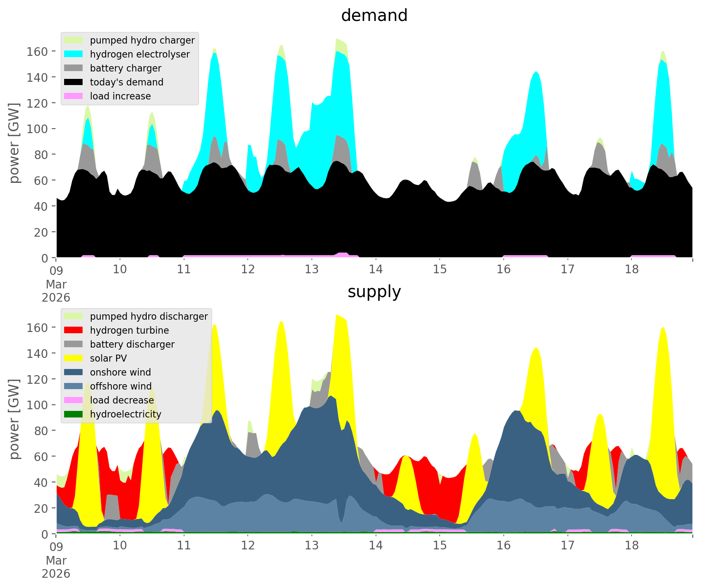Click the red hydrogen turbine legend swatch
This screenshot has height=588, width=701.
coord(74,330)
